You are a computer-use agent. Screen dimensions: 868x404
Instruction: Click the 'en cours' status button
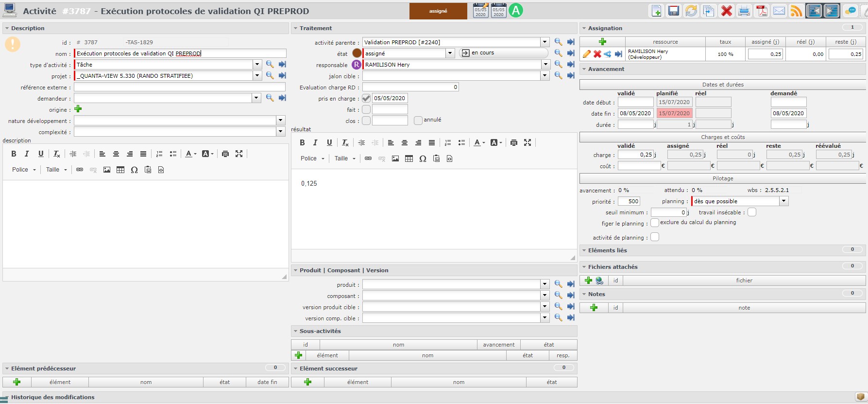(x=503, y=53)
